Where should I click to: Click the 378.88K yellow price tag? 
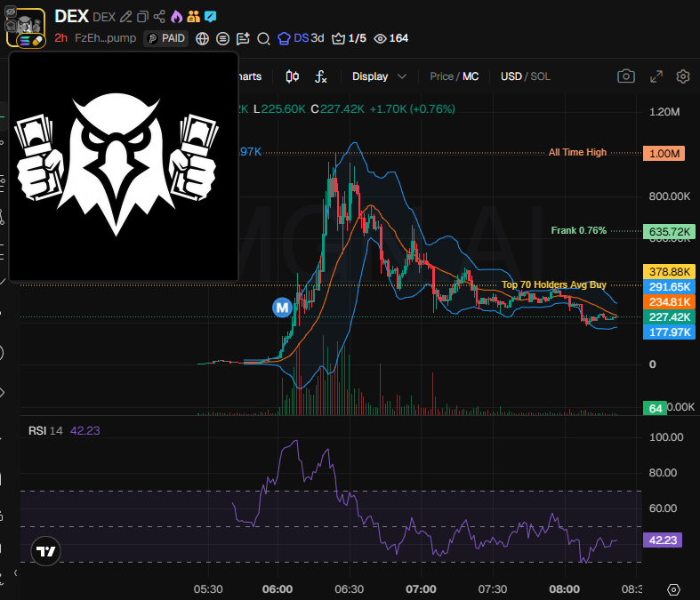[x=669, y=272]
